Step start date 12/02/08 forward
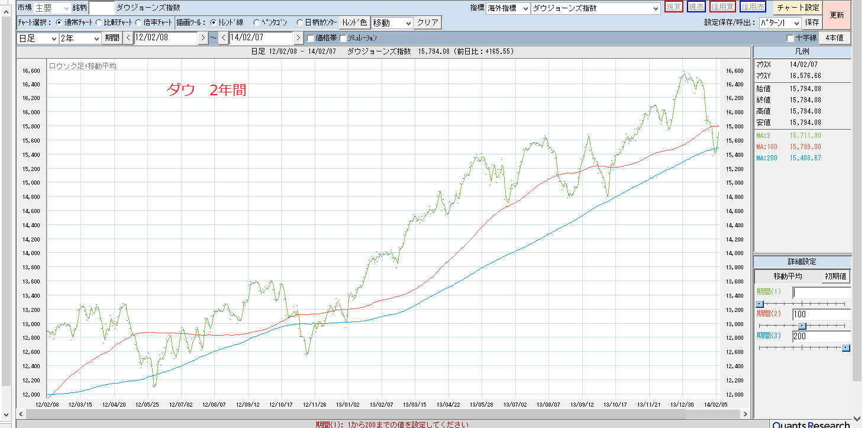Screen dimensions: 868x428 point(203,38)
